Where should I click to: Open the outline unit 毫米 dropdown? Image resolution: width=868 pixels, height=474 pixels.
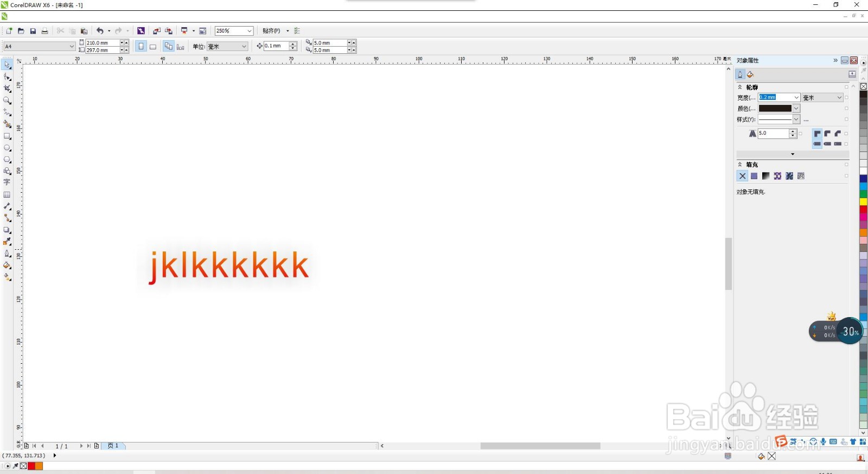(x=839, y=98)
